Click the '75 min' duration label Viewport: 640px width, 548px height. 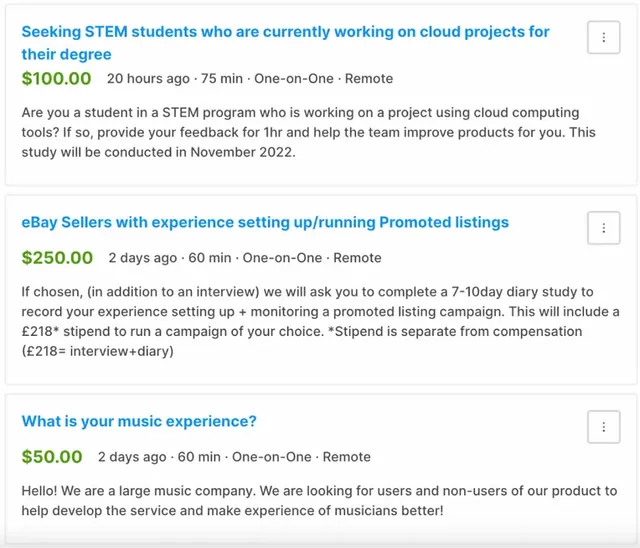tap(222, 79)
